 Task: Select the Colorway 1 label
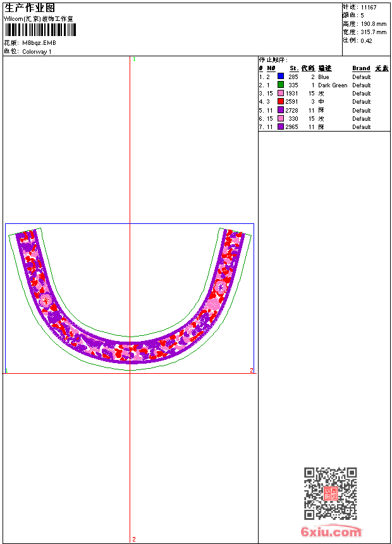37,52
